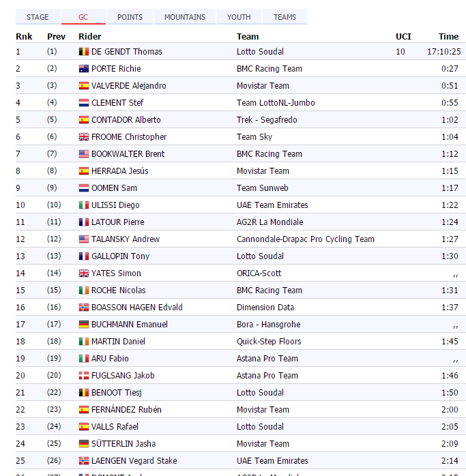Viewport: 466px width, 476px height.
Task: Open rider Valverde Alejandro's profile link
Action: point(128,86)
